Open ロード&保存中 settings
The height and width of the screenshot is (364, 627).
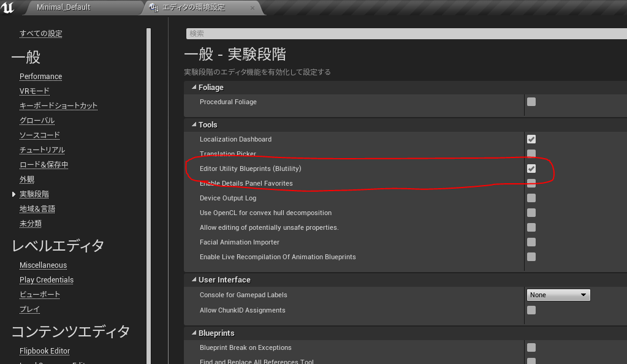[44, 164]
